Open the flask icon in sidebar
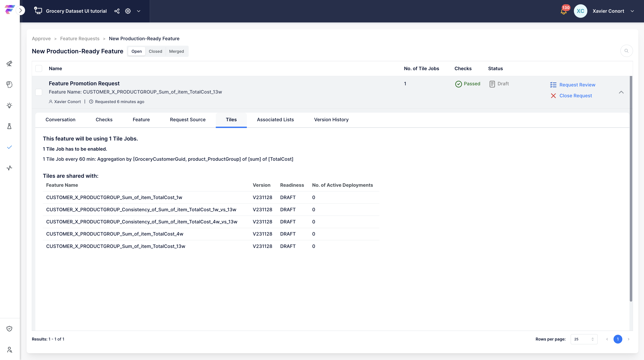 [10, 126]
